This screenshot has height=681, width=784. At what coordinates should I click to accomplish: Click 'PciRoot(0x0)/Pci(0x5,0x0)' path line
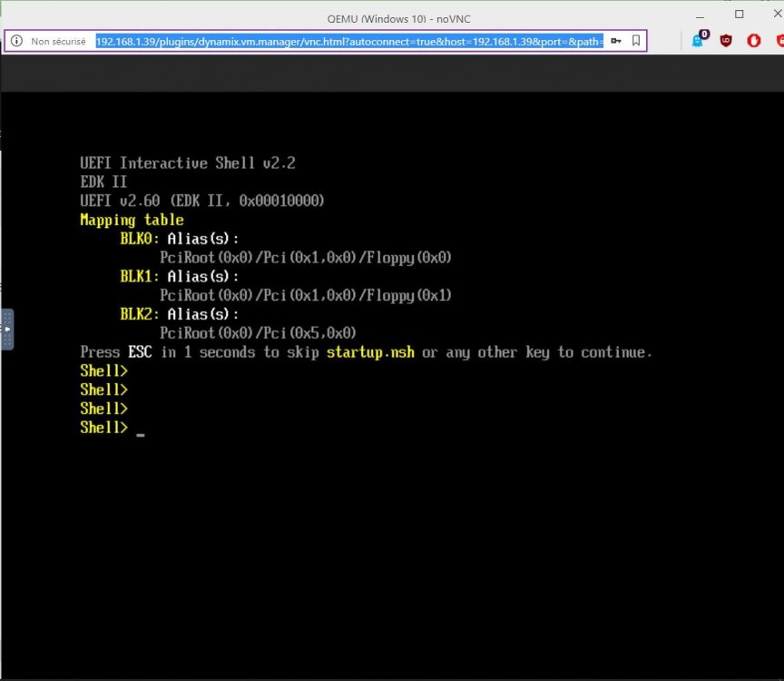coord(258,333)
